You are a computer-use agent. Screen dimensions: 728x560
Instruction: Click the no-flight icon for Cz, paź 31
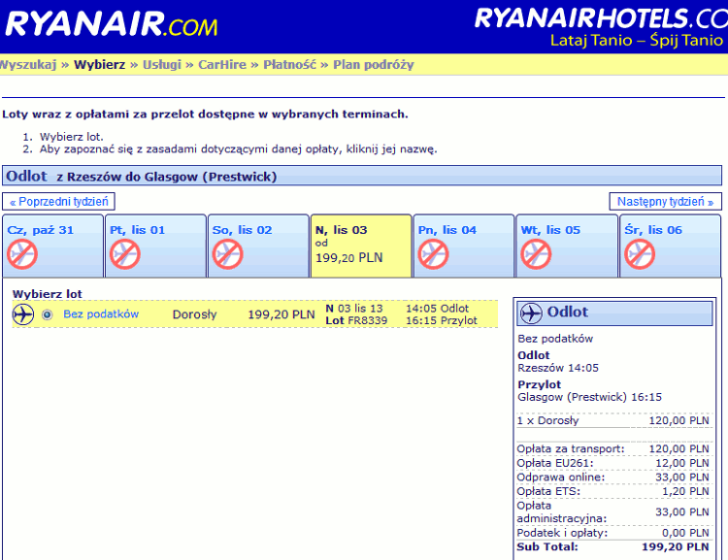(21, 254)
